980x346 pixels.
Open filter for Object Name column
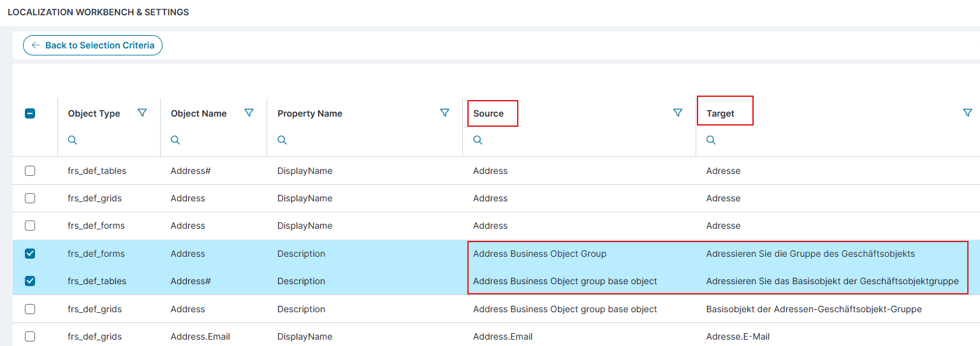249,113
